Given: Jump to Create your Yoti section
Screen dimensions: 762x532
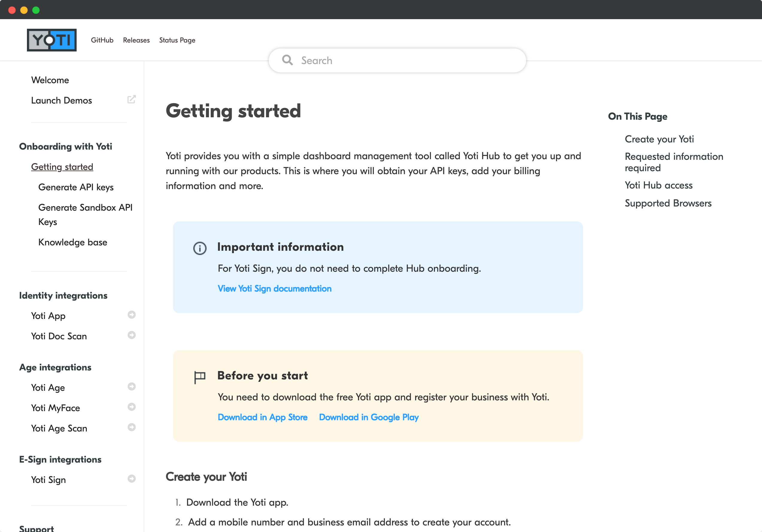Looking at the screenshot, I should click(659, 139).
